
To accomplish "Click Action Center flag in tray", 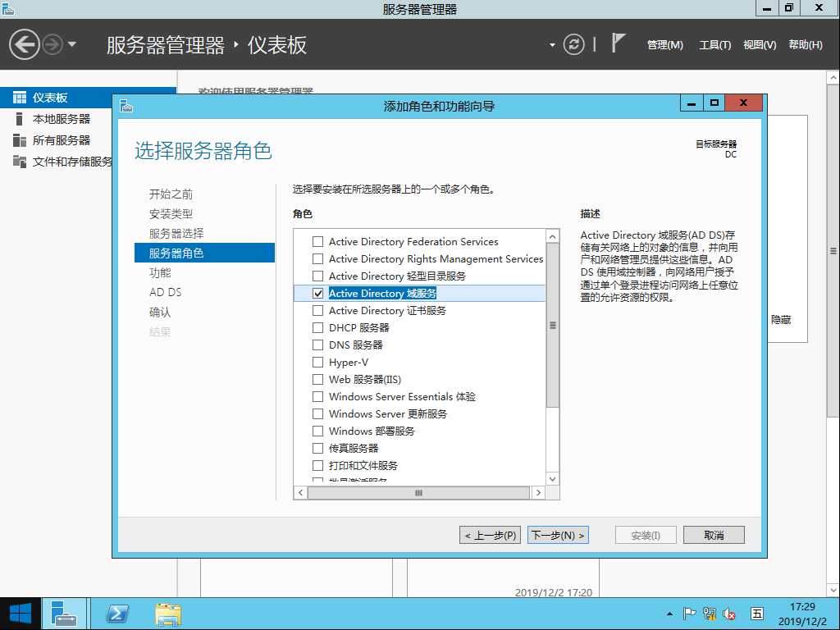I will pos(689,614).
